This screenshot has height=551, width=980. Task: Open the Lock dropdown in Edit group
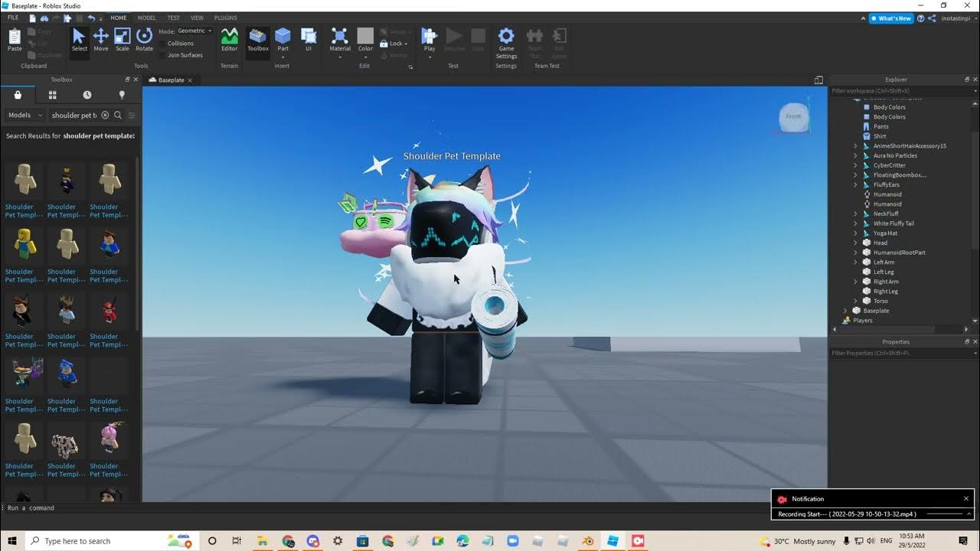pos(394,44)
